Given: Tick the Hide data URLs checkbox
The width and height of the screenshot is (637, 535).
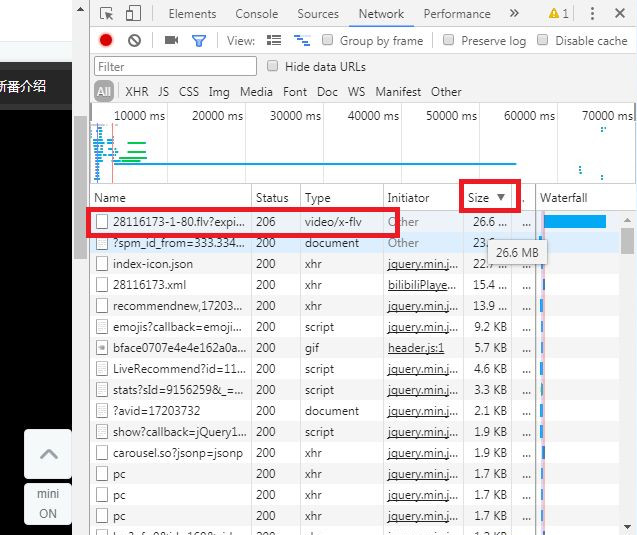Looking at the screenshot, I should [273, 66].
